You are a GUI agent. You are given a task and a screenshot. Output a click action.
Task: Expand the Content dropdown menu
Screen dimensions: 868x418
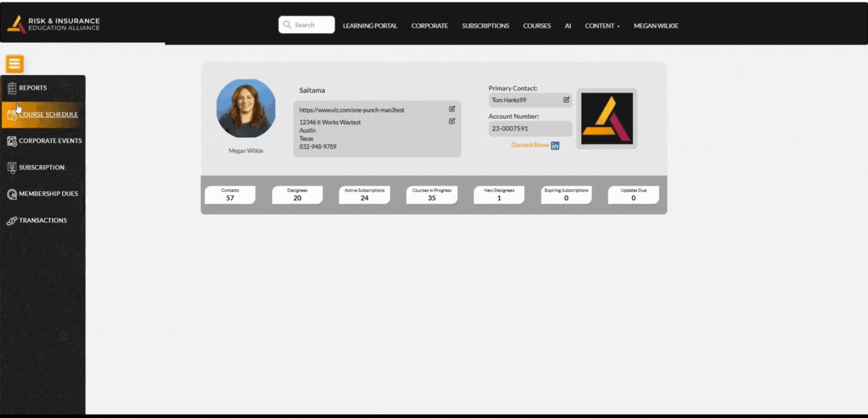click(602, 26)
